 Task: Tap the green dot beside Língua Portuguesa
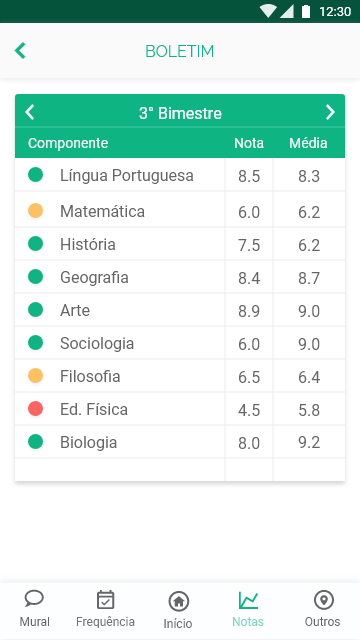[x=36, y=175]
